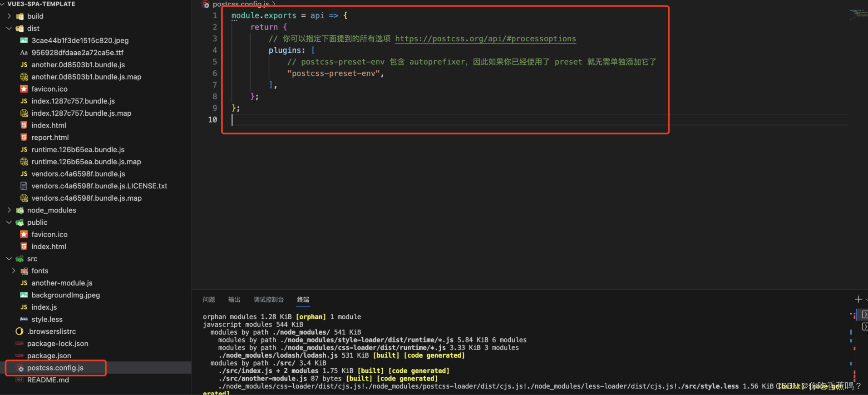Place cursor on empty line 10

tap(539, 120)
